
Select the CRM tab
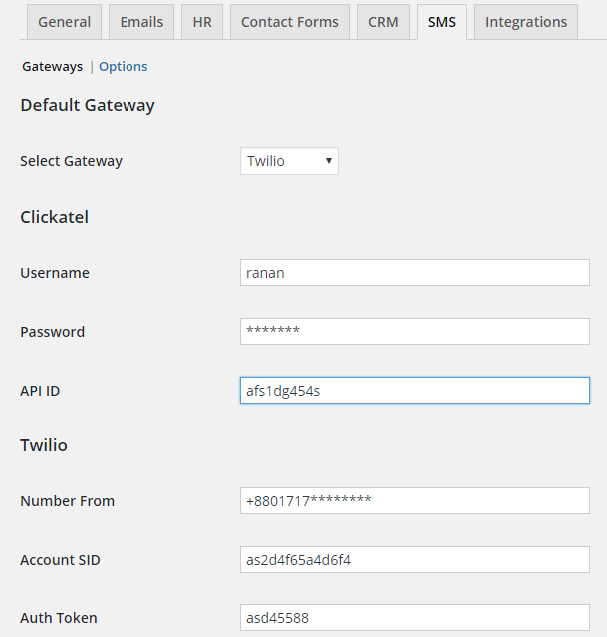pos(383,22)
